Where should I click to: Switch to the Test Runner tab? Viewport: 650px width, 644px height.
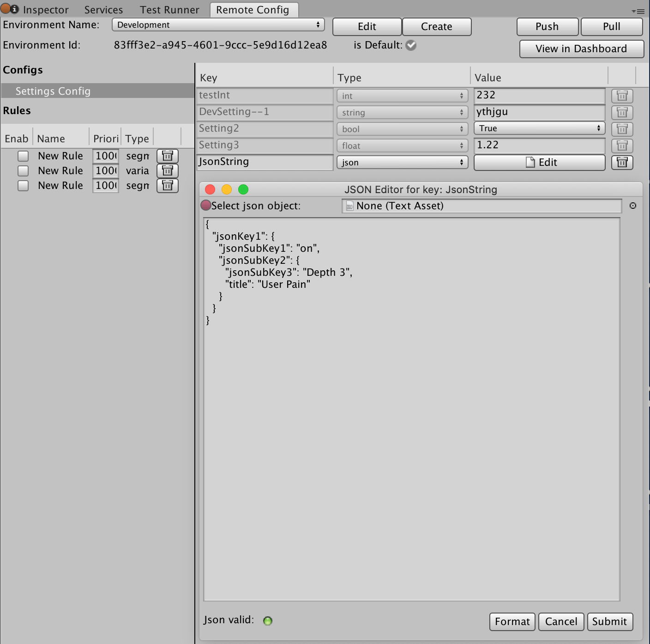coord(169,9)
